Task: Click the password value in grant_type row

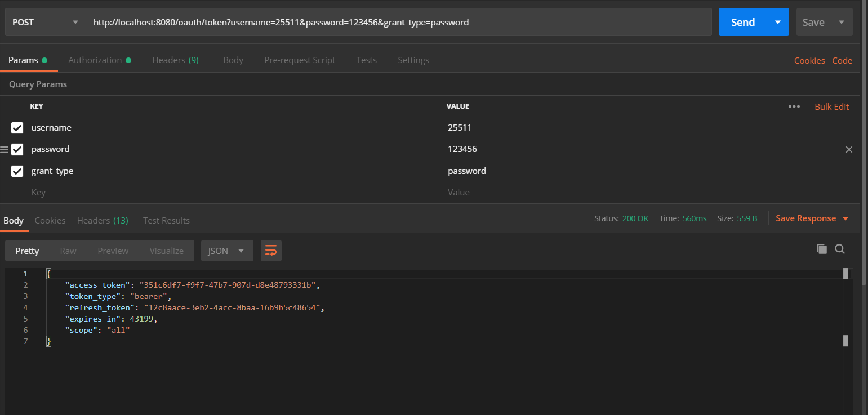Action: pyautogui.click(x=651, y=171)
